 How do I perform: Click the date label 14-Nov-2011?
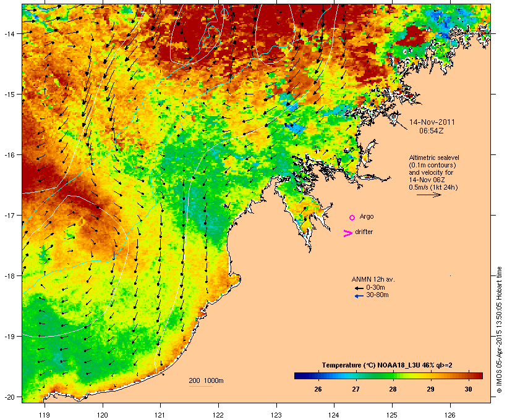(432, 122)
